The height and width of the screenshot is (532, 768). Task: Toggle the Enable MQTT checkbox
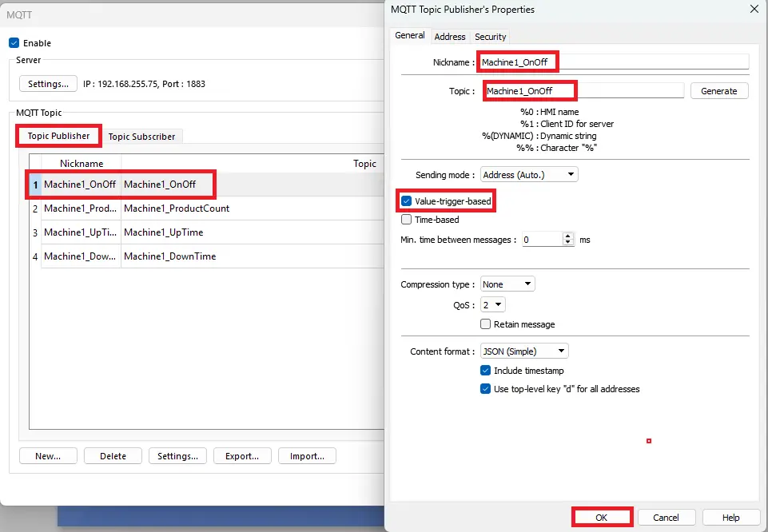[14, 43]
